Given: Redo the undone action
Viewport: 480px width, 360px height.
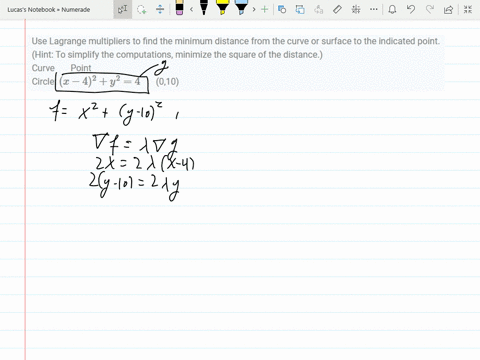Looking at the screenshot, I should point(430,9).
